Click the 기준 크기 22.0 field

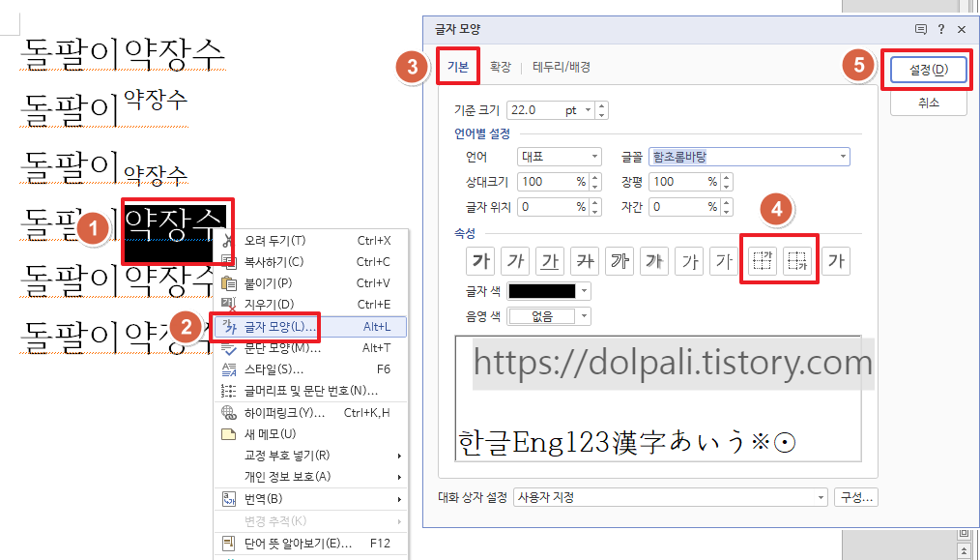[535, 111]
